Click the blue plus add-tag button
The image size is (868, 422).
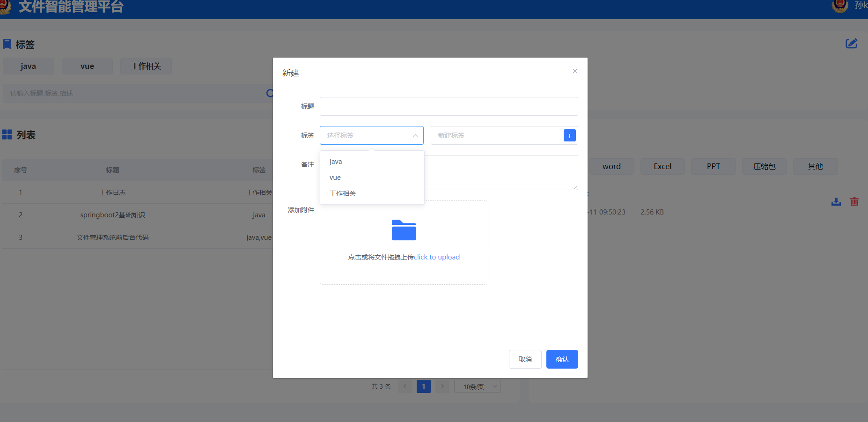(569, 135)
